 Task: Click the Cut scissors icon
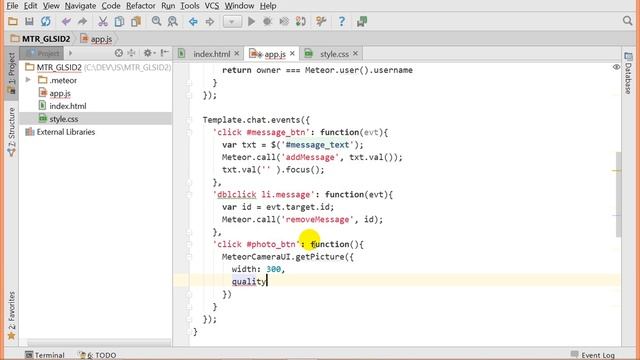102,21
